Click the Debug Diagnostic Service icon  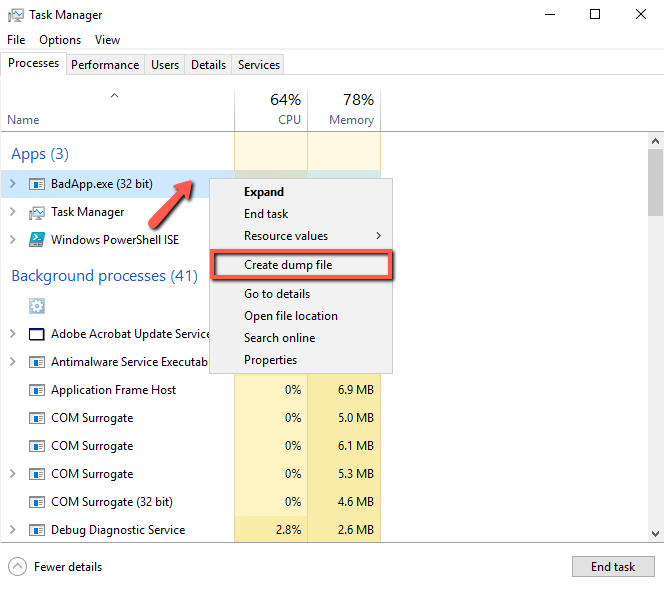(x=37, y=530)
